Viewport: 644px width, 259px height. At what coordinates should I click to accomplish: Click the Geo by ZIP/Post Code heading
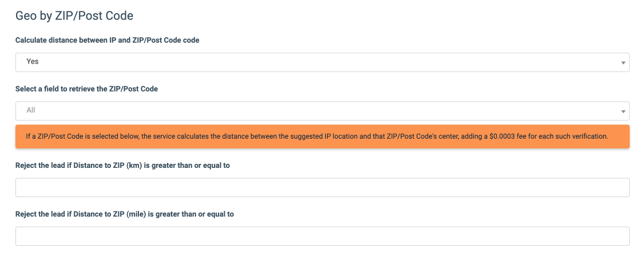coord(74,15)
